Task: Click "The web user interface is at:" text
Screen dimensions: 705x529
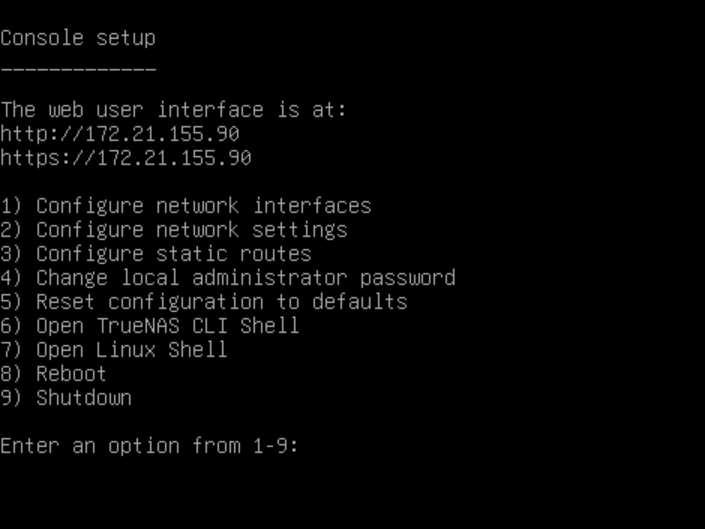Action: click(173, 110)
